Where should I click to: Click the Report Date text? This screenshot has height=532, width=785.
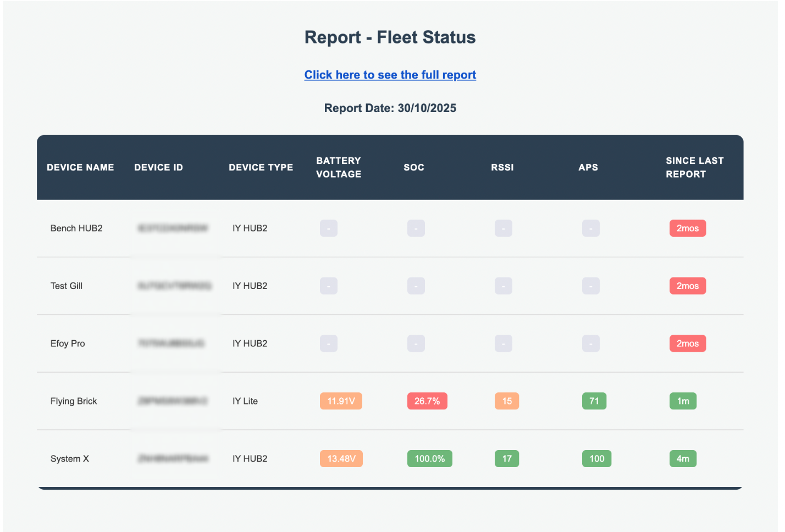(390, 108)
